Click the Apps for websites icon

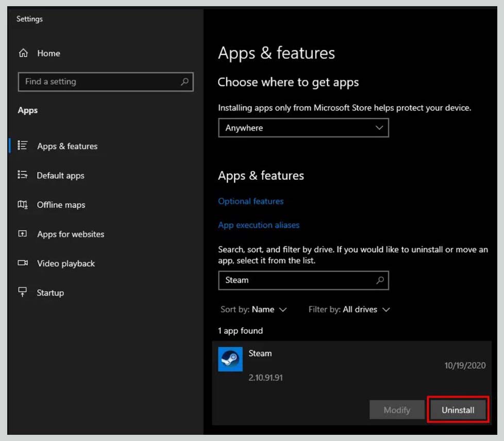(23, 234)
